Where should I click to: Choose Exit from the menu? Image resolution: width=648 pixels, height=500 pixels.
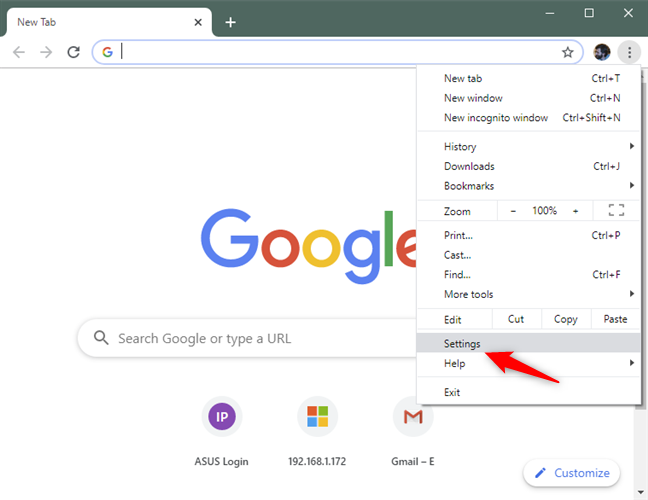coord(529,392)
